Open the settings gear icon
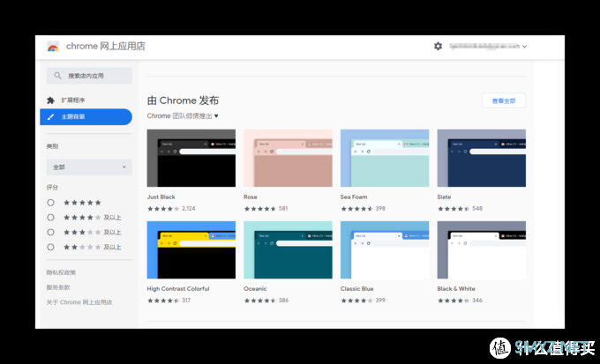Screen dimensions: 600x364 point(439,46)
